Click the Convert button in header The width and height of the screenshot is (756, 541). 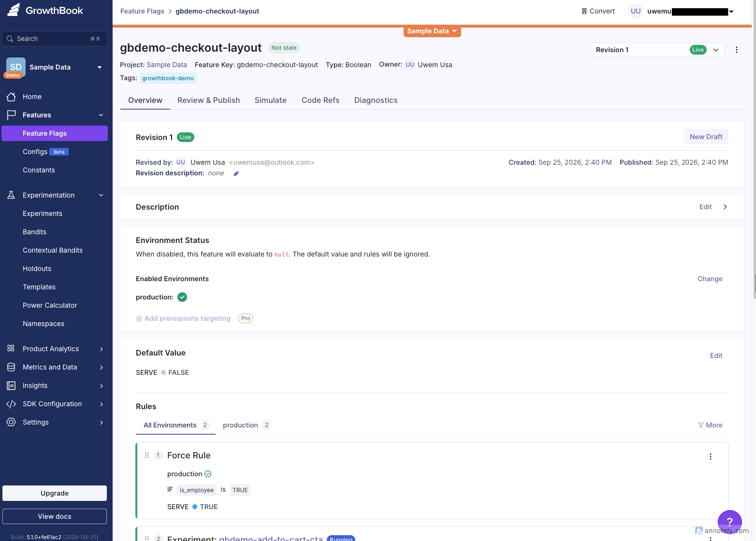[x=598, y=11]
